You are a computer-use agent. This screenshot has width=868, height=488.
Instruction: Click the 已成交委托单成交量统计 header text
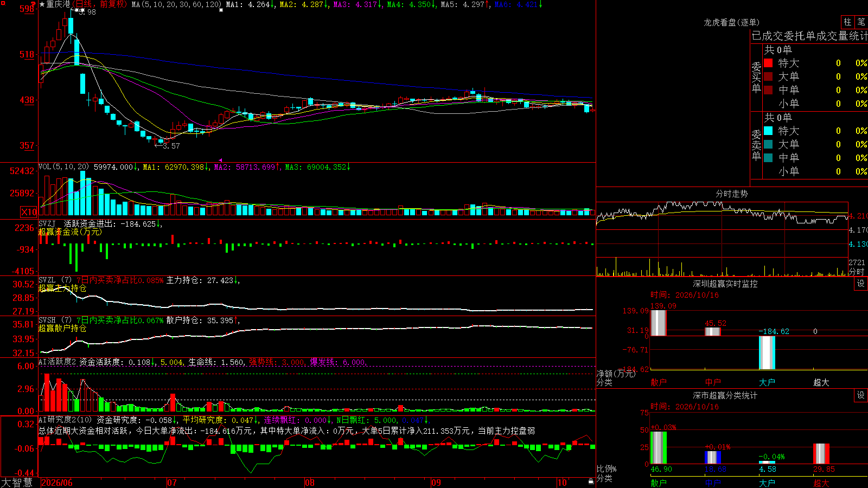(x=809, y=36)
